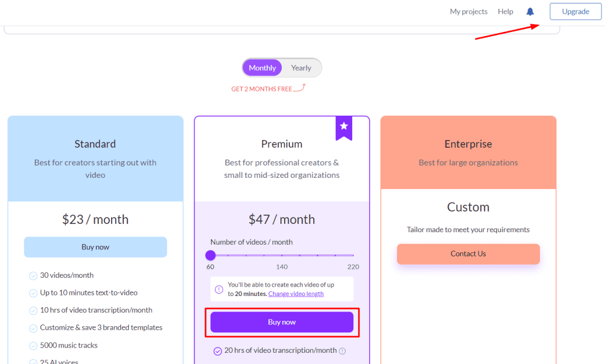Viewport: 605px width, 364px height.
Task: Click checkmark beside 20 hrs video transcription
Action: click(217, 351)
